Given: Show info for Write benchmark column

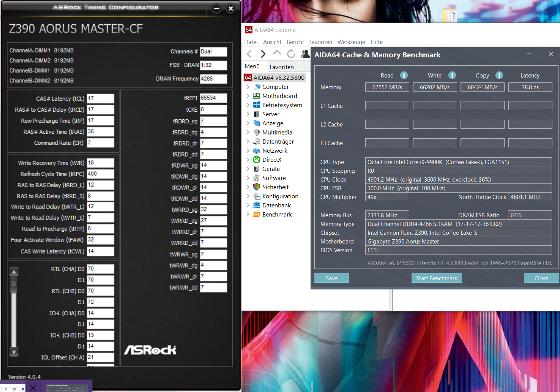Looking at the screenshot, I should [452, 75].
